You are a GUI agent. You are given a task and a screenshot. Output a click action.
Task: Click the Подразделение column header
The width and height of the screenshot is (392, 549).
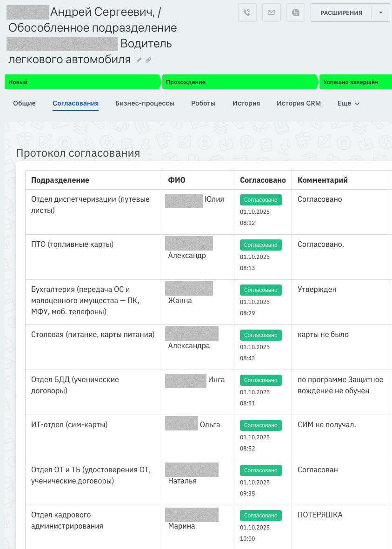tap(60, 180)
